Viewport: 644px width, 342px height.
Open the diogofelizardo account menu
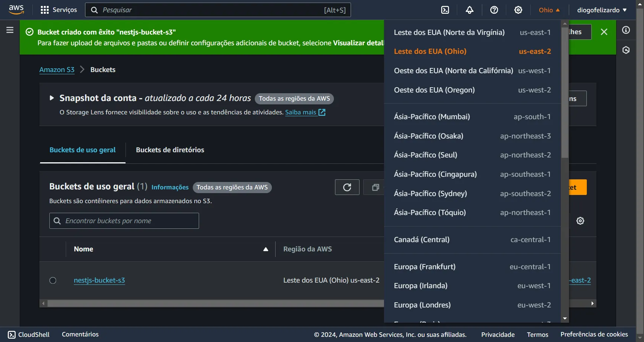(x=602, y=10)
